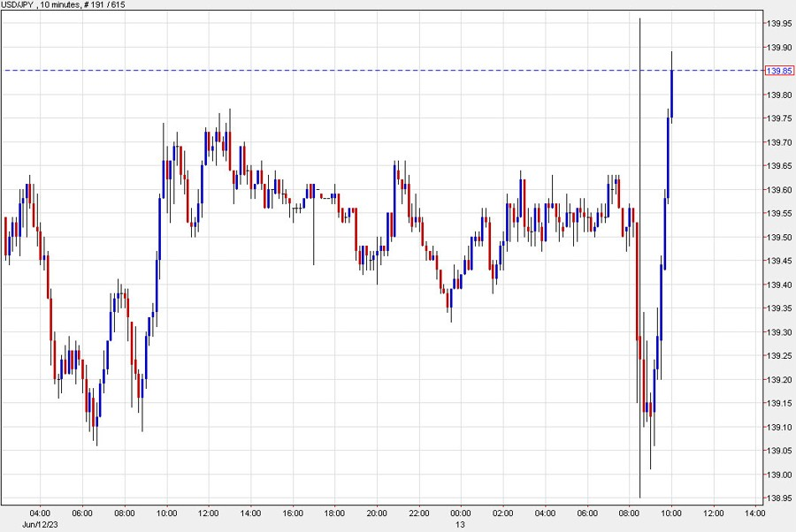
Task: Click the 18:00 time axis label
Action: pyautogui.click(x=335, y=513)
